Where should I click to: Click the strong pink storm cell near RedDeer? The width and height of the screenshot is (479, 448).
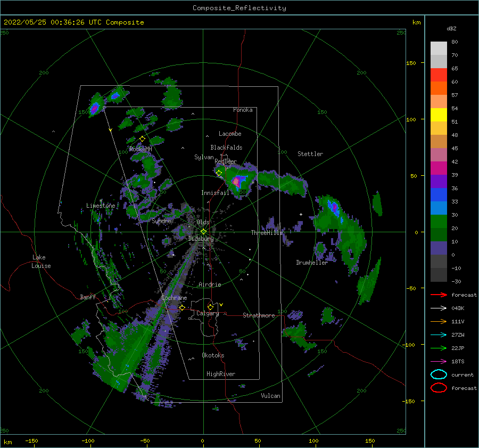click(236, 182)
